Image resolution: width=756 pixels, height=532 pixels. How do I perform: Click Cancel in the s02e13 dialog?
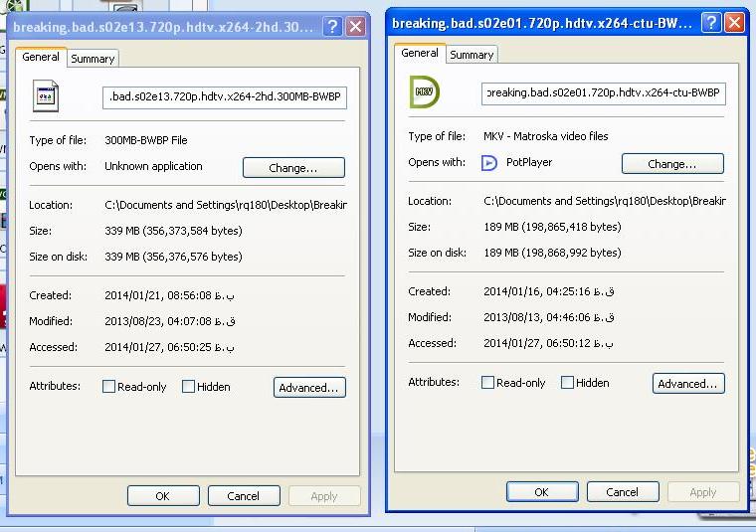[x=244, y=496]
